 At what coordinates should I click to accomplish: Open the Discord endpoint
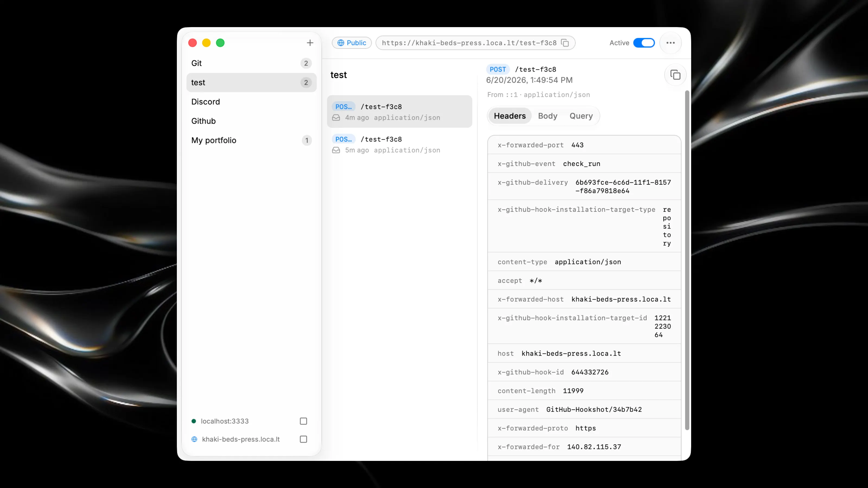(x=251, y=102)
